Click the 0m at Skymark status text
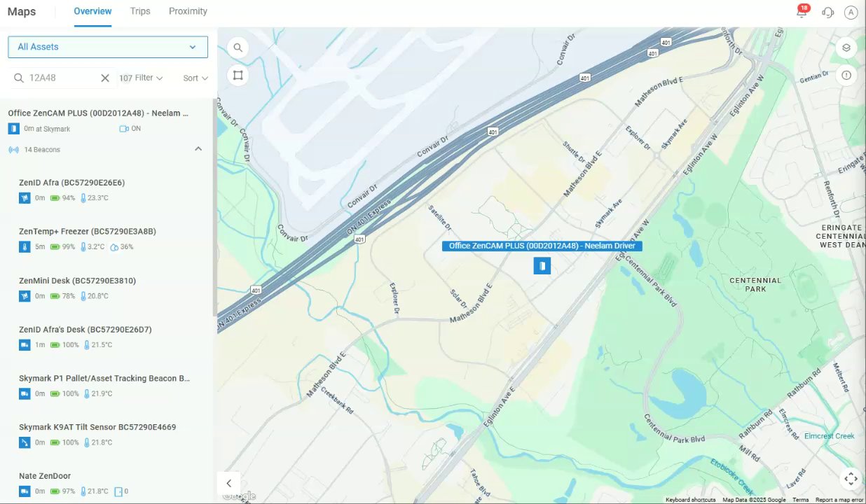The width and height of the screenshot is (866, 504). [x=47, y=129]
